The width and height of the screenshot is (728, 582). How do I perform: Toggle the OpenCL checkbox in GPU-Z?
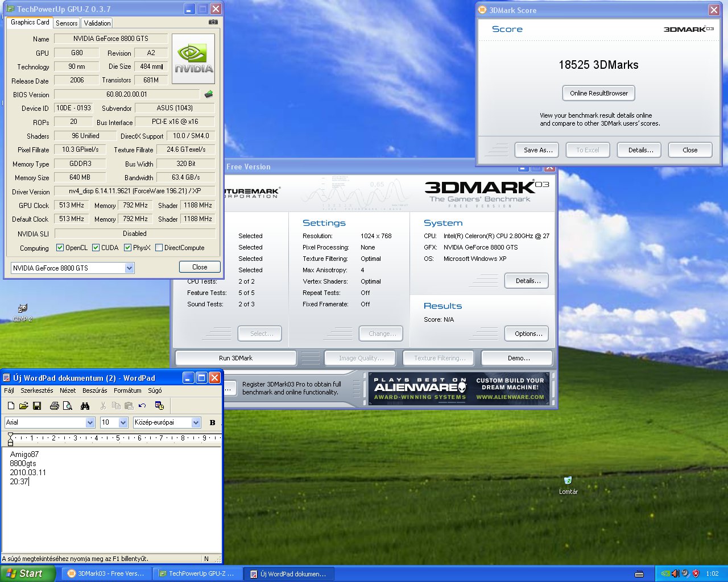pos(60,248)
